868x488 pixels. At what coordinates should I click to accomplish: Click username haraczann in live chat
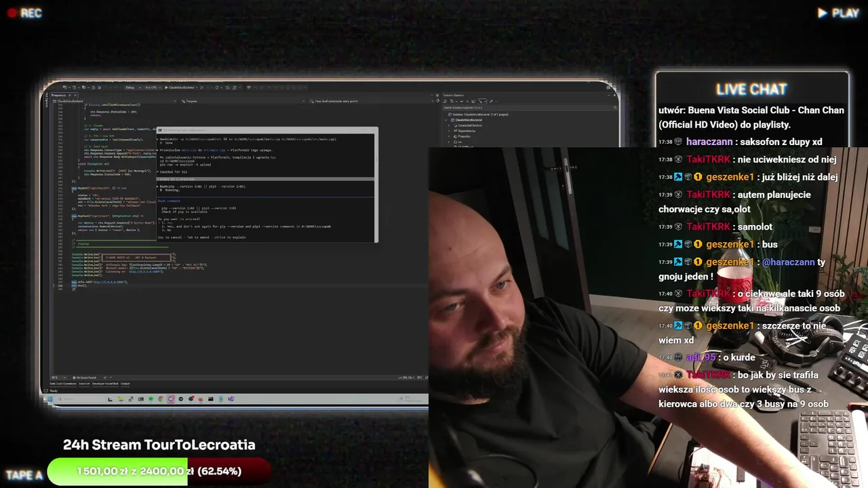[x=709, y=142]
